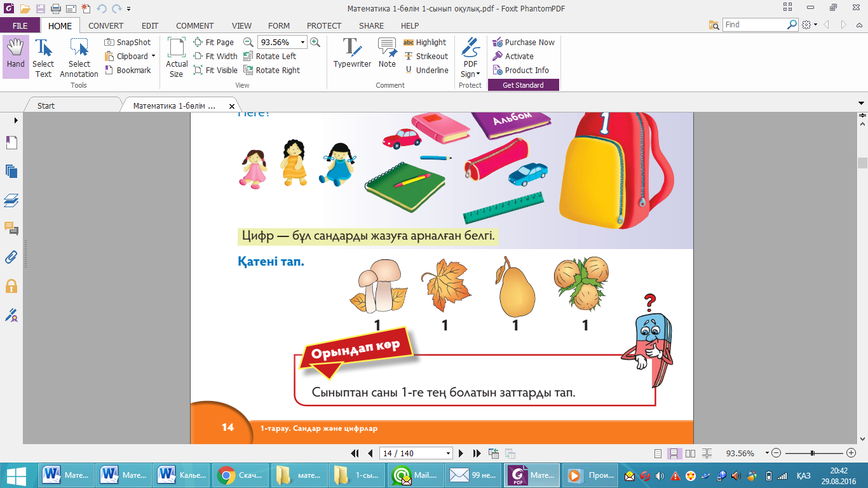Choose the Select Annotation tool
Viewport: 868px width, 488px height.
[x=79, y=57]
